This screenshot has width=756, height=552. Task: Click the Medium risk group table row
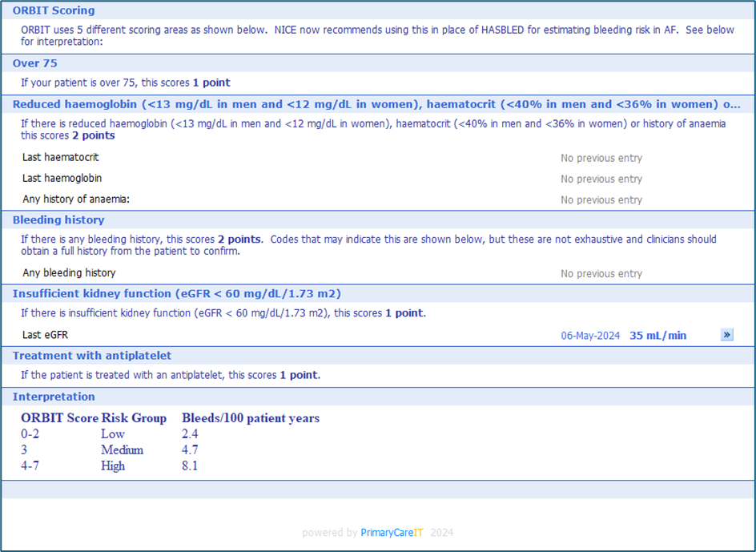[122, 450]
